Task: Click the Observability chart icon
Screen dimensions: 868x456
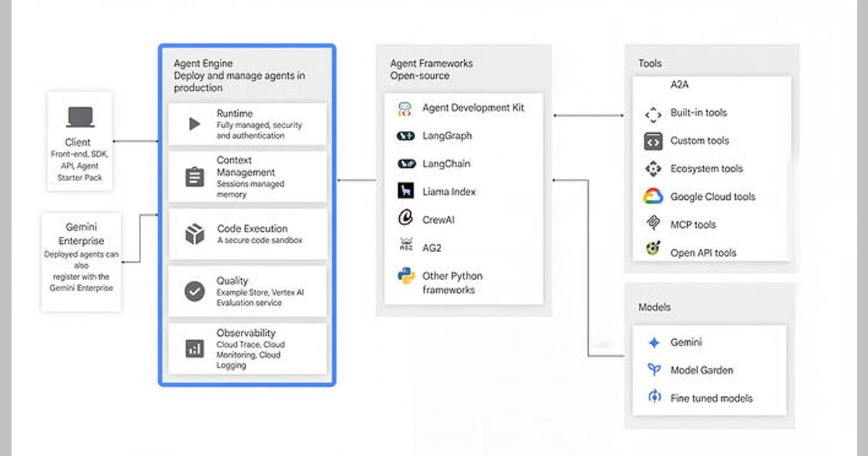Action: tap(194, 348)
